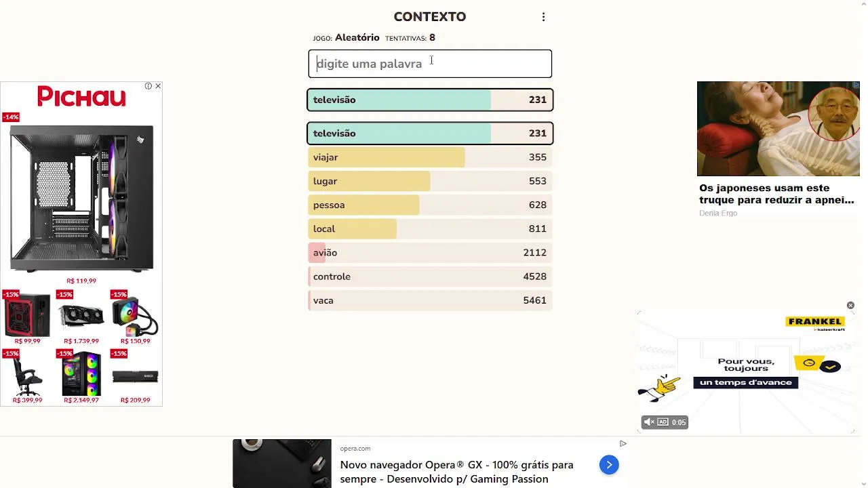
Task: Click the blue arrow on Opera ad
Action: (x=609, y=464)
